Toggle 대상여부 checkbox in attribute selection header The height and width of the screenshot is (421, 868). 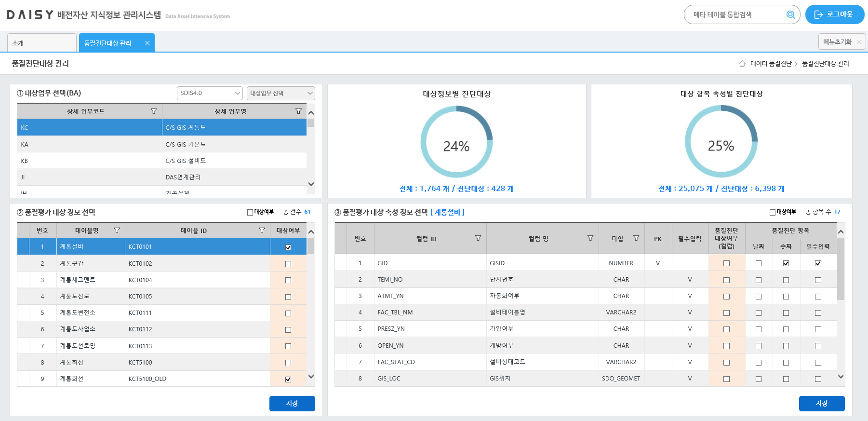[x=773, y=212]
